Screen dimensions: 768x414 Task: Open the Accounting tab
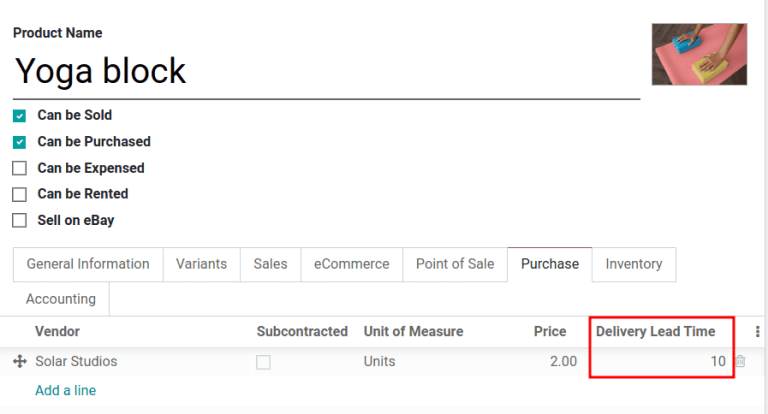[x=61, y=299]
